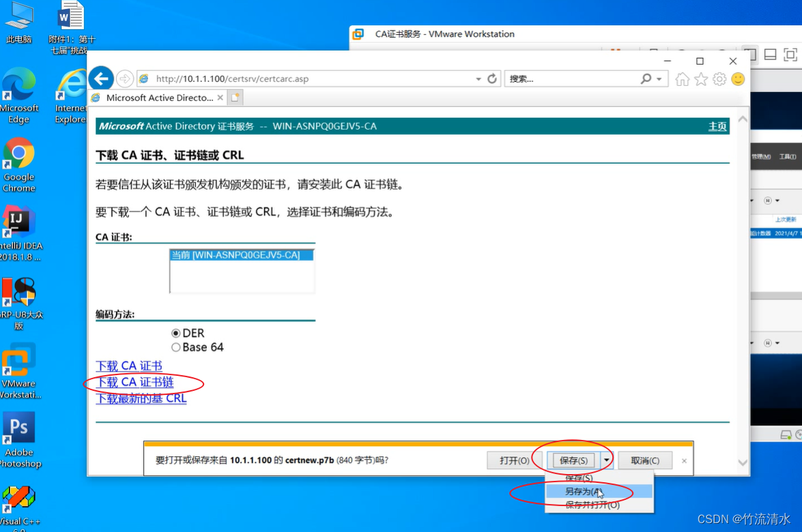
Task: Go back with the IE back arrow
Action: (x=101, y=78)
